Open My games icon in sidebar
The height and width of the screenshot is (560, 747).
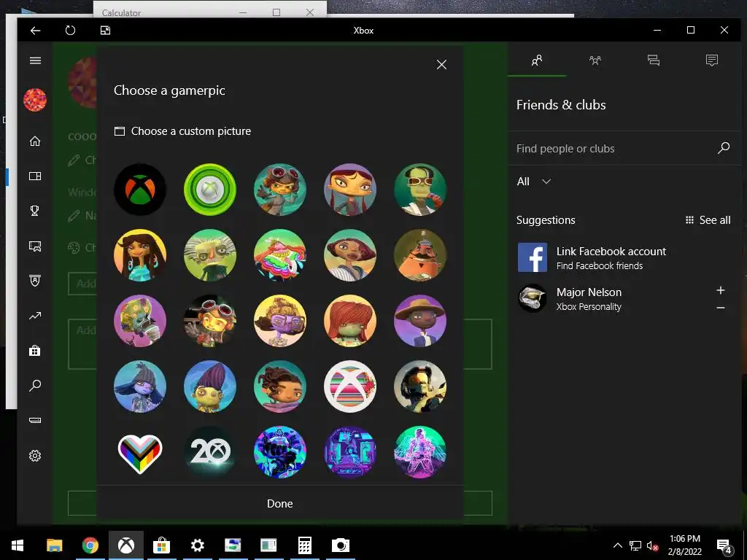point(35,176)
